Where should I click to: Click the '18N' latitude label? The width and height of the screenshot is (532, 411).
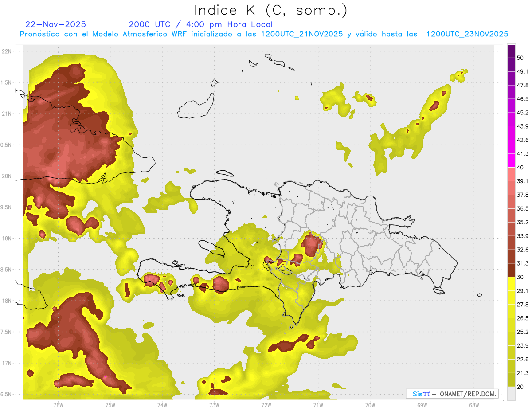(7, 301)
